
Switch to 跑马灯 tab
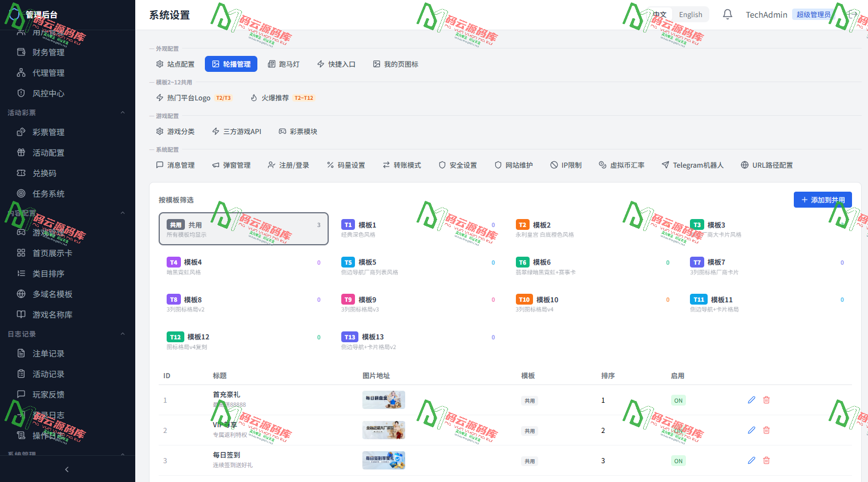click(284, 64)
